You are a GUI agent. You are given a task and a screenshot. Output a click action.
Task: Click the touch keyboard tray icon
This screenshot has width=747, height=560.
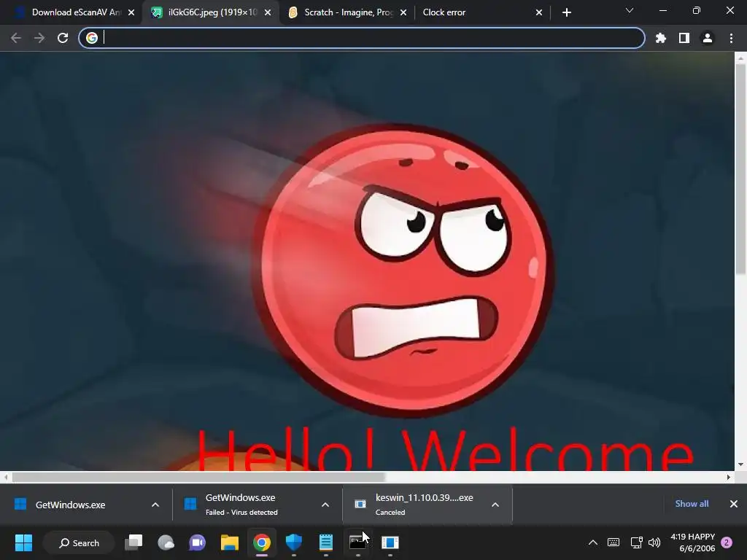[614, 542]
